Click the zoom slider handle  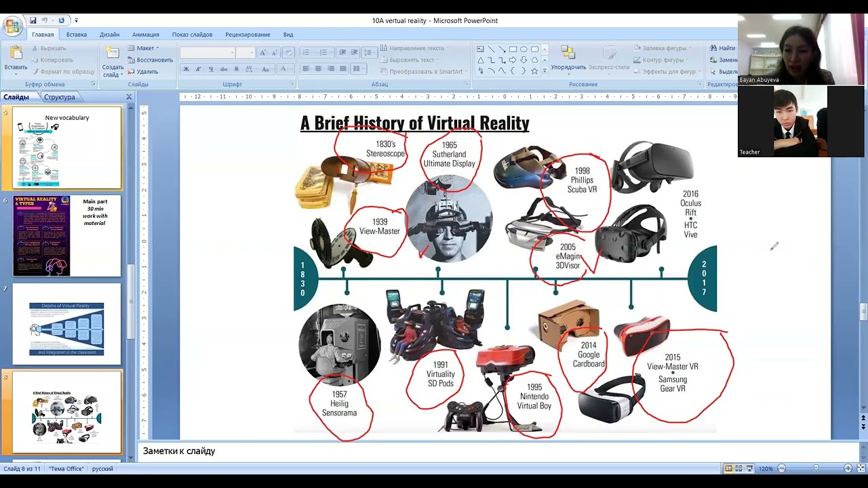coord(816,468)
